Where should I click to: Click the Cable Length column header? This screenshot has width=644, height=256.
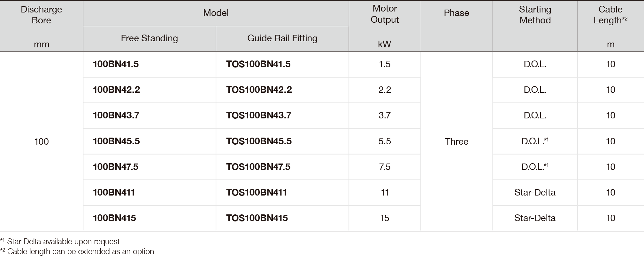click(x=610, y=15)
